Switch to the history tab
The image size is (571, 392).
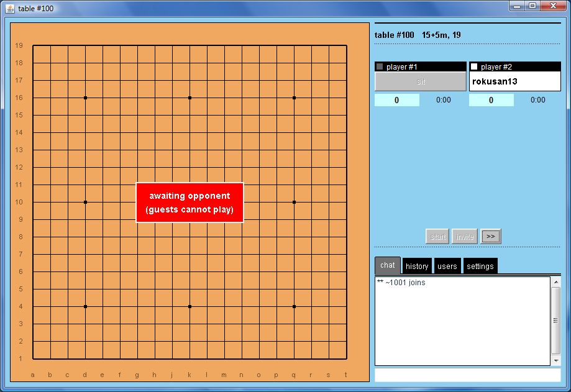coord(417,266)
